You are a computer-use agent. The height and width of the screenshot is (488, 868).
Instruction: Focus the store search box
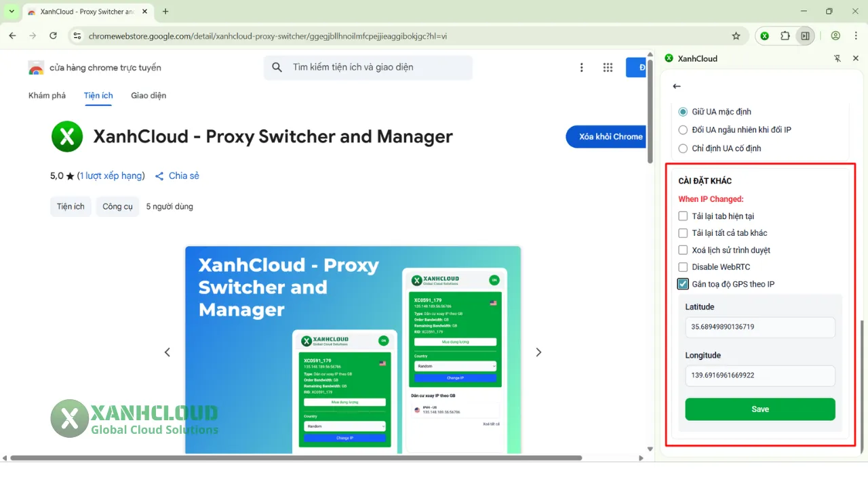pyautogui.click(x=368, y=67)
